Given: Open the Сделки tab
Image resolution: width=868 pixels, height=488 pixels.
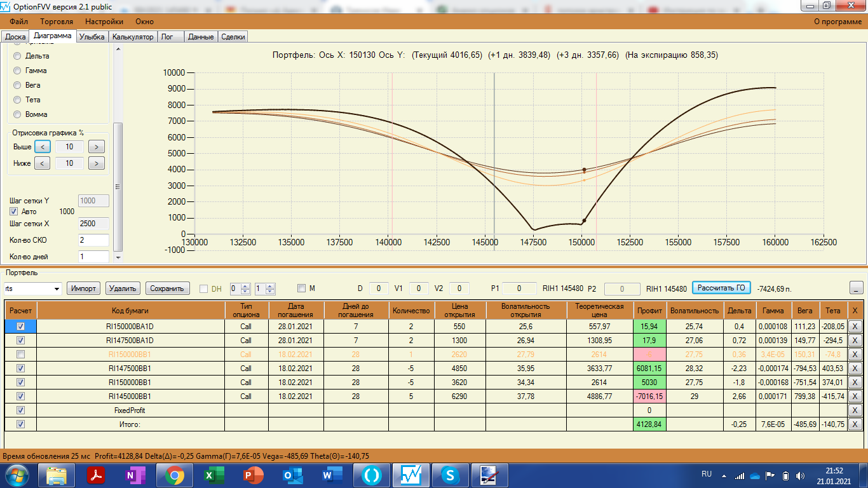Looking at the screenshot, I should point(233,37).
